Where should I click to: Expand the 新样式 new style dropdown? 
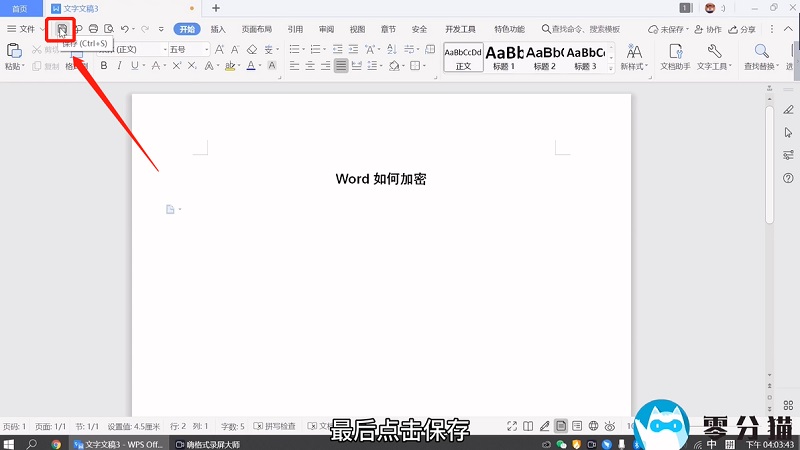634,66
